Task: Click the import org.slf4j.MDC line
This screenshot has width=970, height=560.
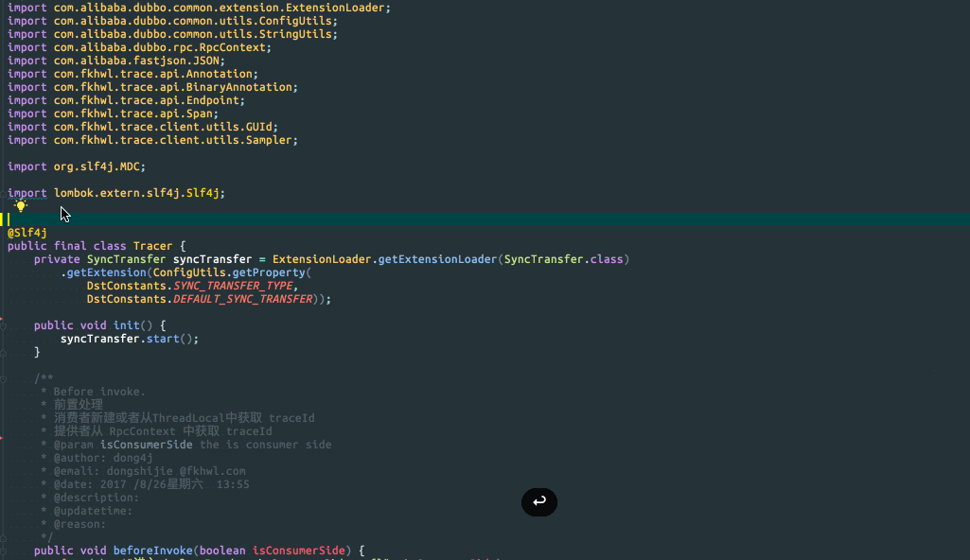Action: [77, 166]
